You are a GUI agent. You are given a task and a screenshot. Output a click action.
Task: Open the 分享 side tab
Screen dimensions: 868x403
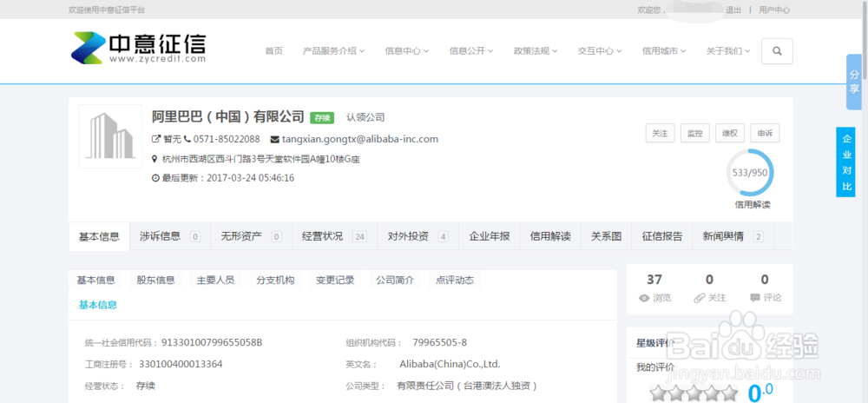(854, 82)
